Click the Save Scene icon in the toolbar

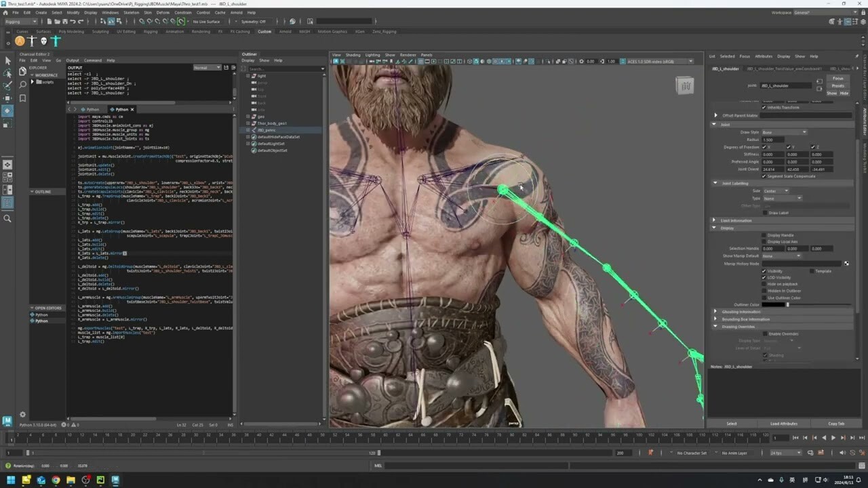click(64, 22)
